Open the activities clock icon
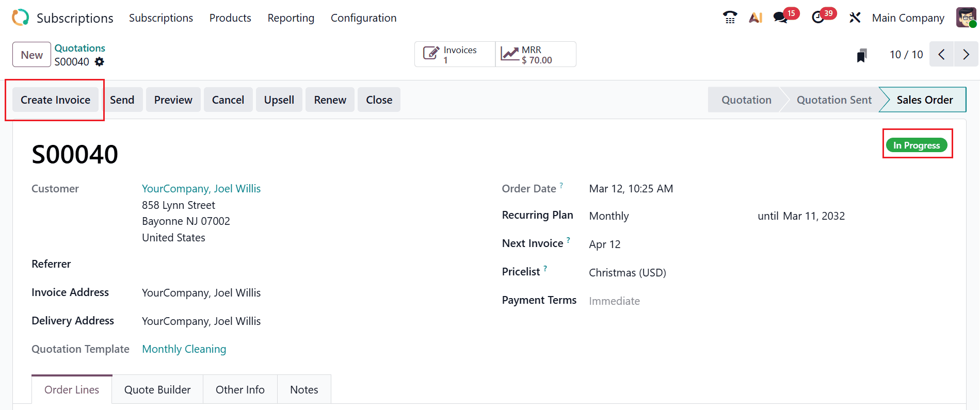This screenshot has width=980, height=410. click(x=818, y=18)
